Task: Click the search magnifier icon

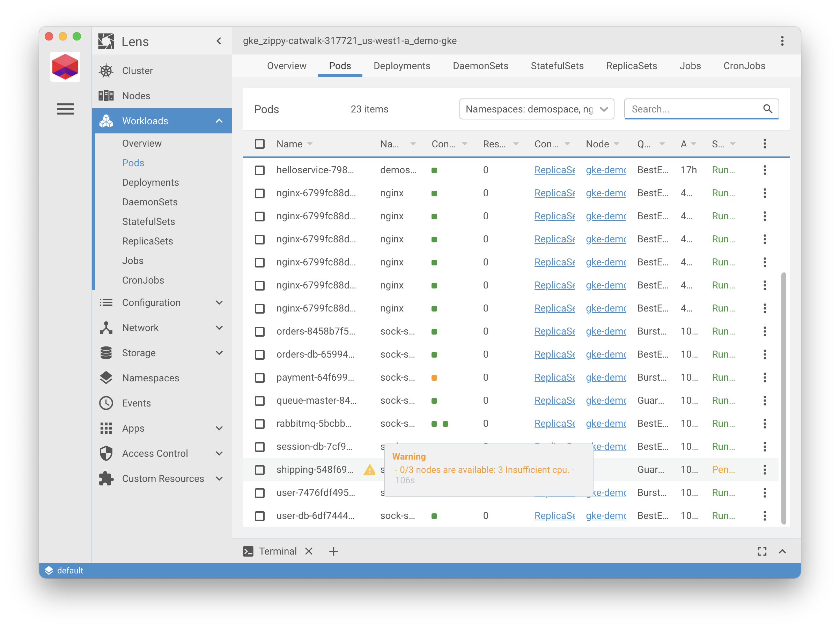Action: coord(767,109)
